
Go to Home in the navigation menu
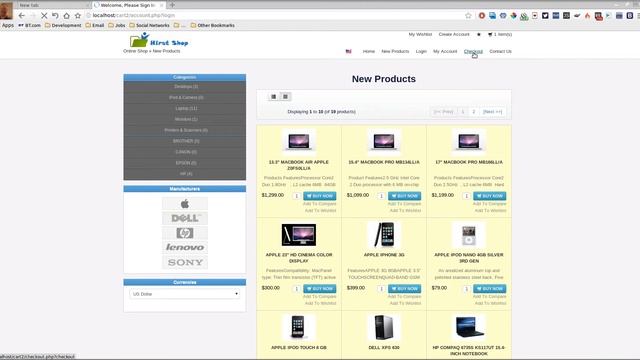(369, 51)
